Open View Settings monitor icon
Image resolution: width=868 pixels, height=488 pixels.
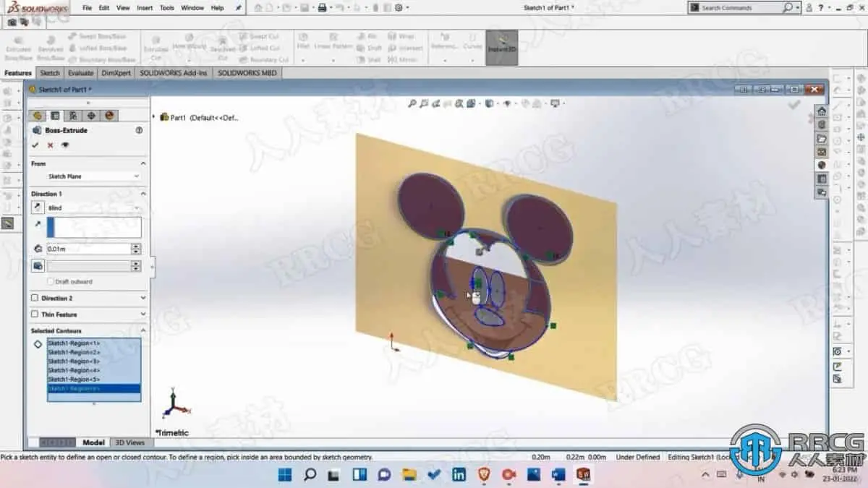[x=556, y=104]
